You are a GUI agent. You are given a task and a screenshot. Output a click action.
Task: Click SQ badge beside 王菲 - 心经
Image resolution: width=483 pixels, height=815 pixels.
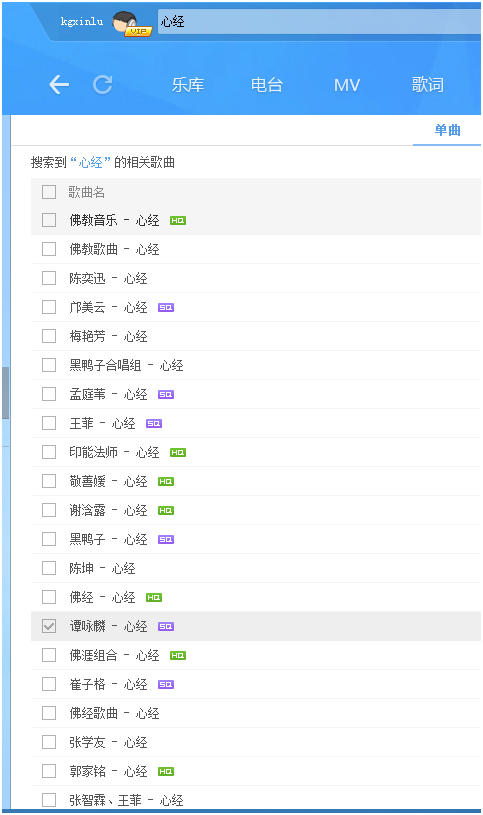[x=154, y=424]
